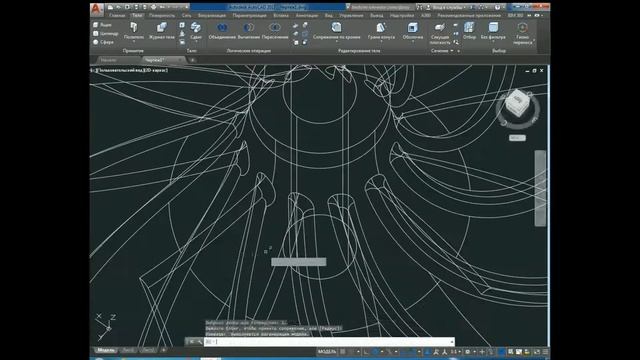640x360 pixels.
Task: Switch to the Главная ribbon tab
Action: pos(117,16)
